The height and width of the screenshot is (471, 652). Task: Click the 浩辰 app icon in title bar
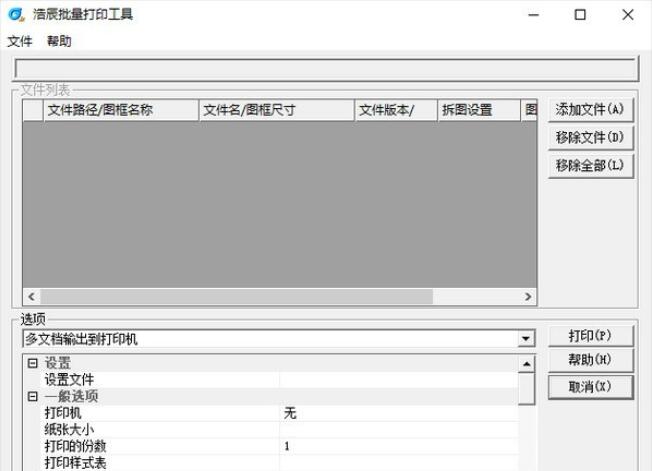(16, 15)
